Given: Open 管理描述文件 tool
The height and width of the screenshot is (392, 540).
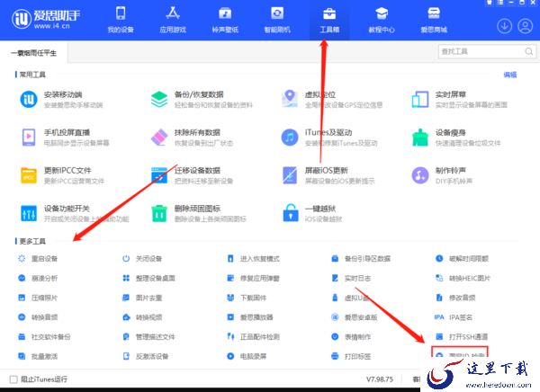Looking at the screenshot, I should tap(148, 337).
